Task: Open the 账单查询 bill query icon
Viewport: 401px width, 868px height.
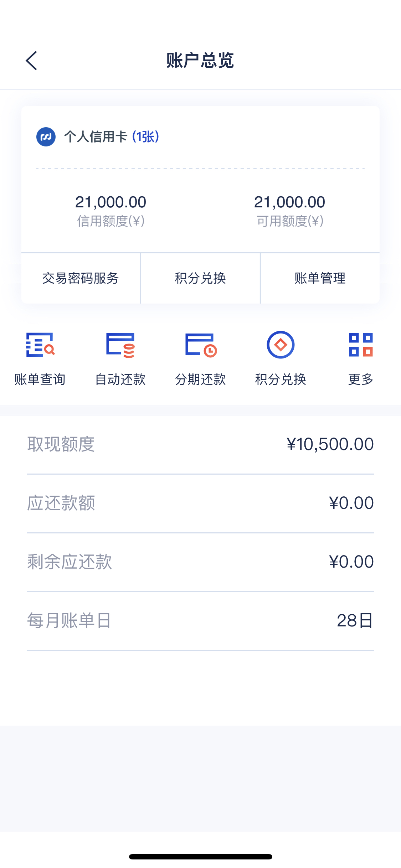Action: coord(40,345)
